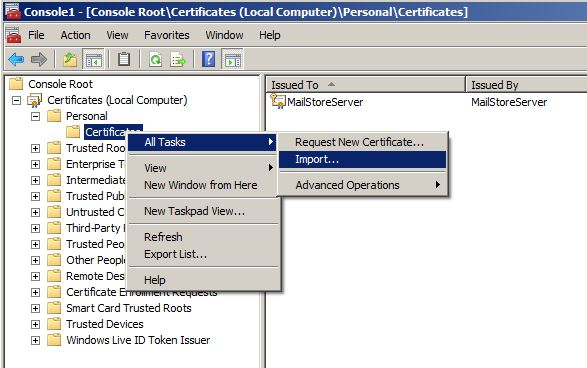
Task: Expand the Trusted Publishers store node
Action: [35, 197]
